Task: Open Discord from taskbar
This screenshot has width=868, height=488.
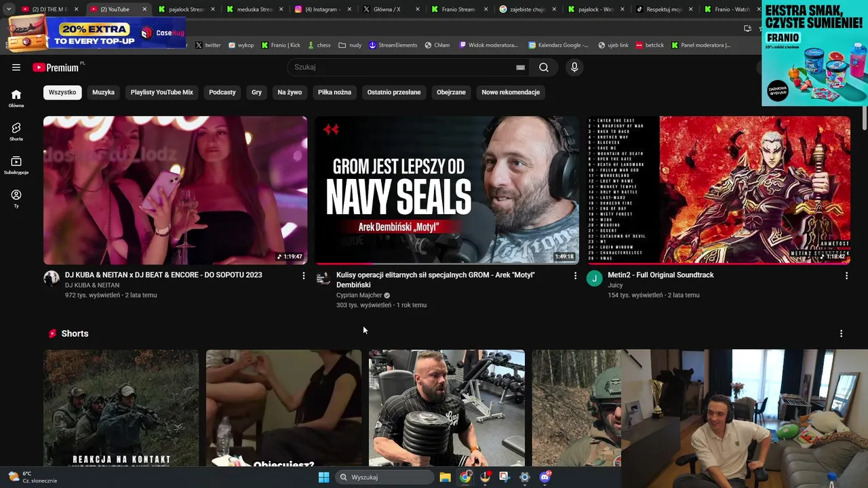Action: coord(545,477)
